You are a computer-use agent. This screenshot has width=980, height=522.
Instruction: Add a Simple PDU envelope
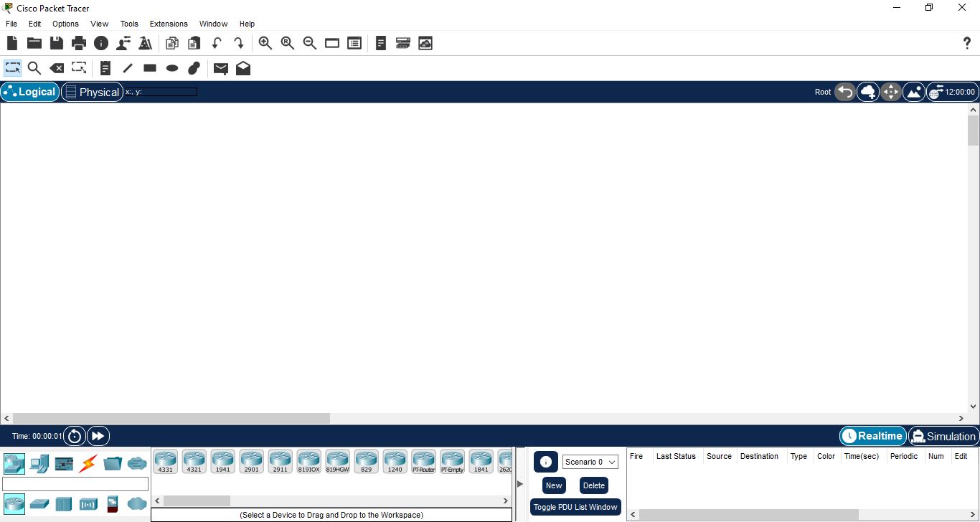[221, 69]
